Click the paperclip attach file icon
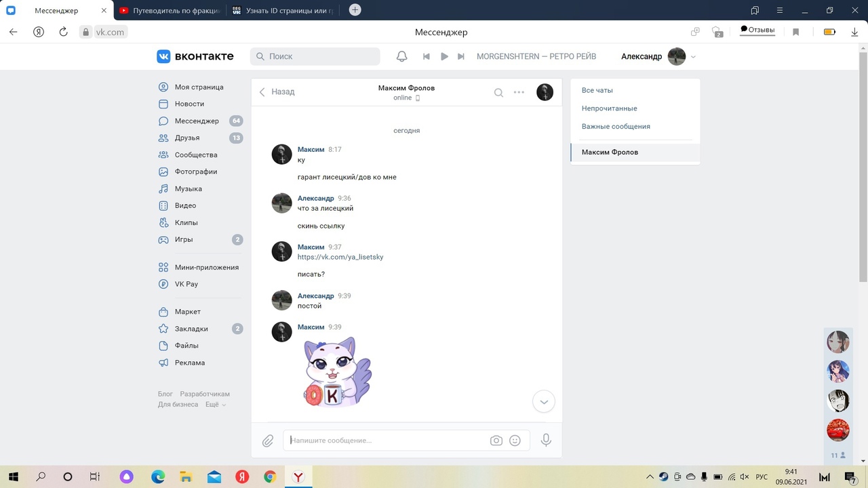 268,441
